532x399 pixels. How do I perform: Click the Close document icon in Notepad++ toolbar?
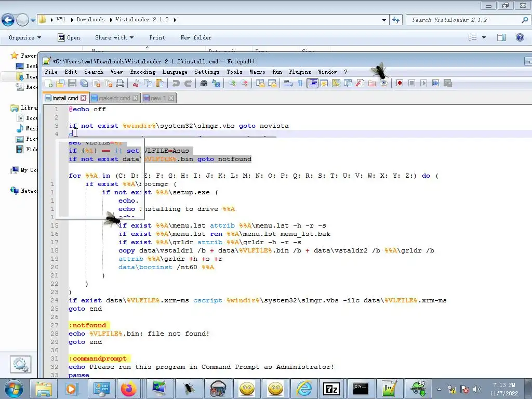tap(96, 83)
